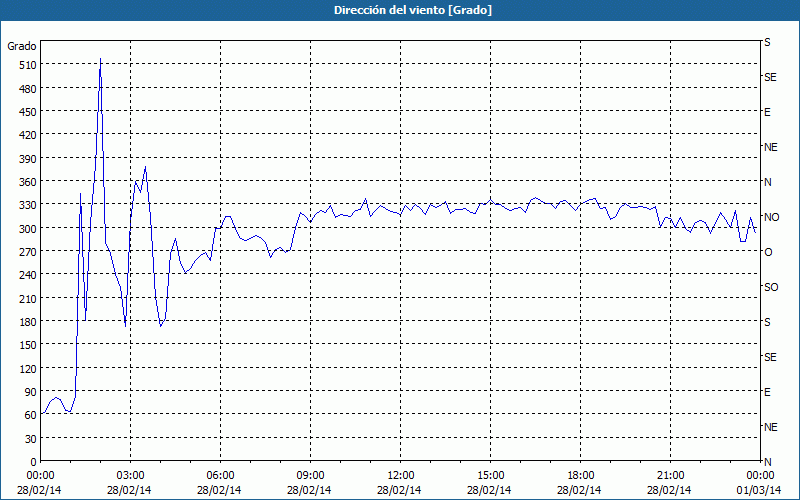Click the 300 value on the left axis
The image size is (800, 500).
click(28, 229)
